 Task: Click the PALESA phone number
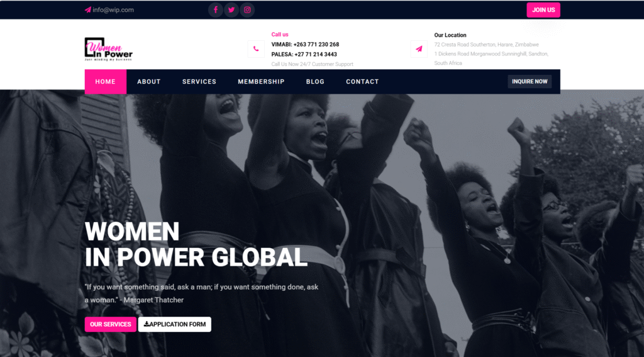pos(316,54)
